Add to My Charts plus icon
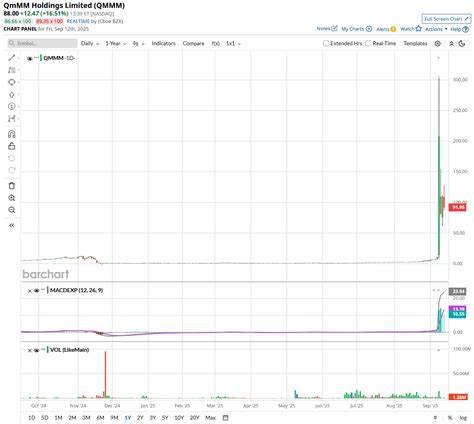This screenshot has height=424, width=474. (x=369, y=29)
